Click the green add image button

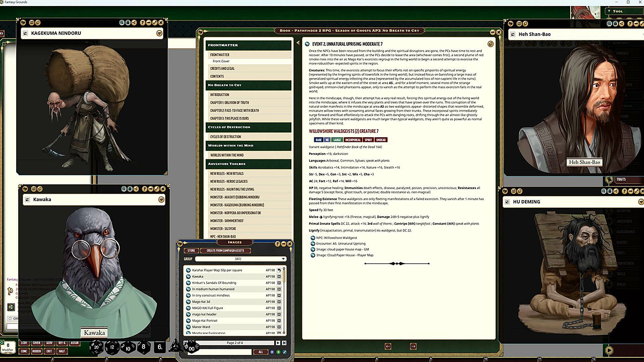tap(278, 352)
